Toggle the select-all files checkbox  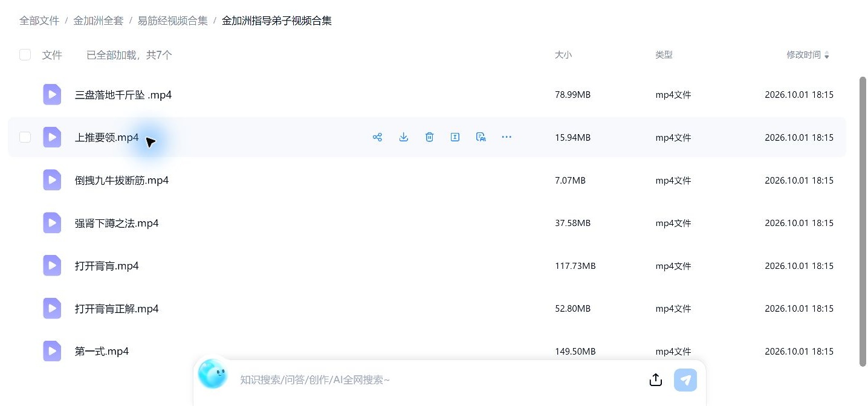(x=25, y=55)
